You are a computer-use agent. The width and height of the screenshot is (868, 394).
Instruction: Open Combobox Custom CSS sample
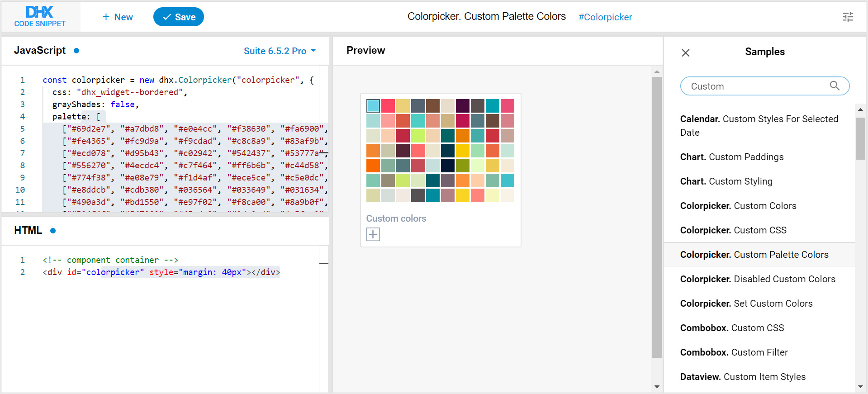(x=760, y=328)
